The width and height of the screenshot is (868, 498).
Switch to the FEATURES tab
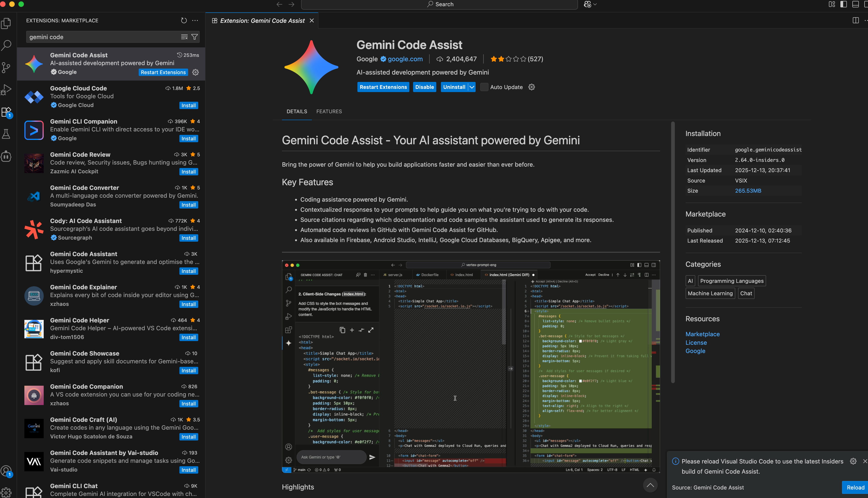pos(329,112)
